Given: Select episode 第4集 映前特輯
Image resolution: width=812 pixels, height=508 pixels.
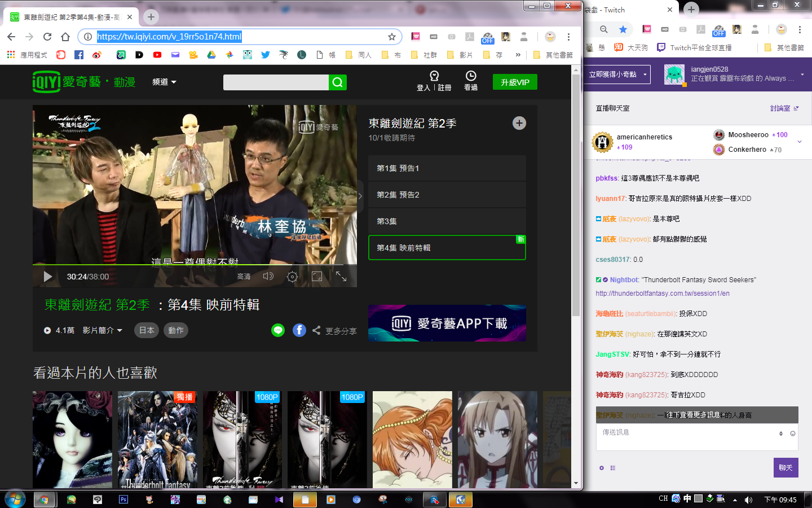Looking at the screenshot, I should point(447,248).
